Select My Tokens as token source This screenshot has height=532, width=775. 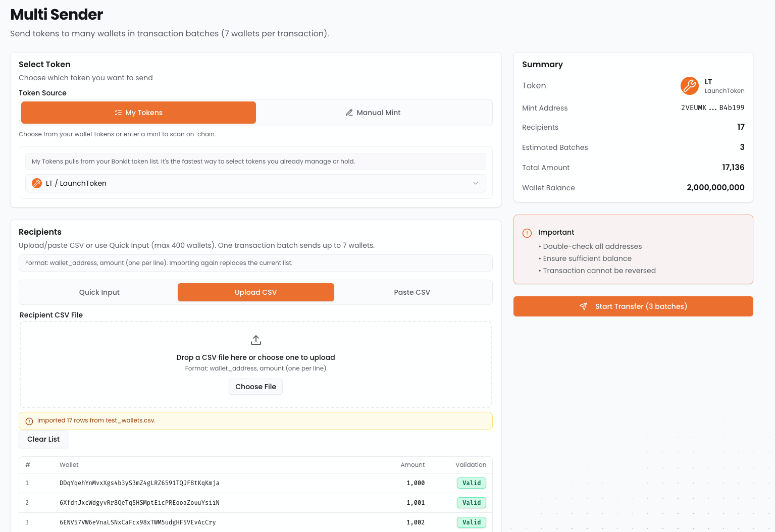tap(138, 113)
